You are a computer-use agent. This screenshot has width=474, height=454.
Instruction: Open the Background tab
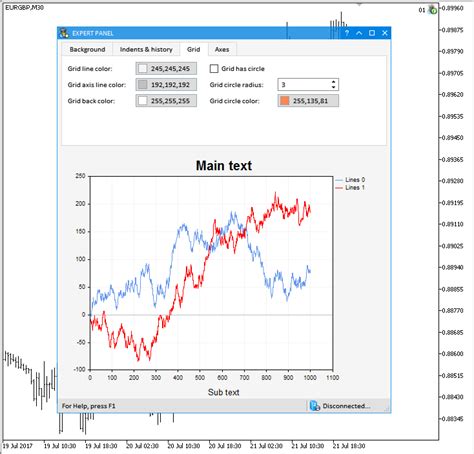[87, 49]
